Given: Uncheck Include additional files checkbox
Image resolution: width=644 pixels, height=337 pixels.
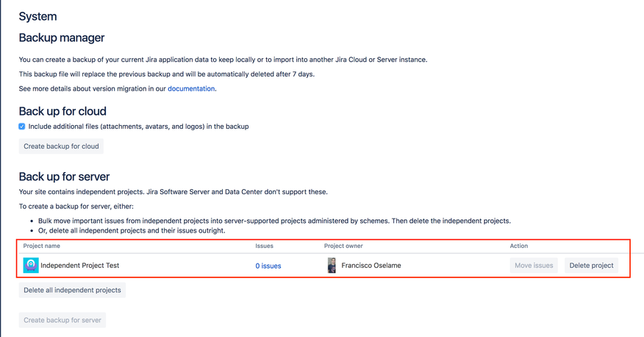Looking at the screenshot, I should pyautogui.click(x=22, y=127).
